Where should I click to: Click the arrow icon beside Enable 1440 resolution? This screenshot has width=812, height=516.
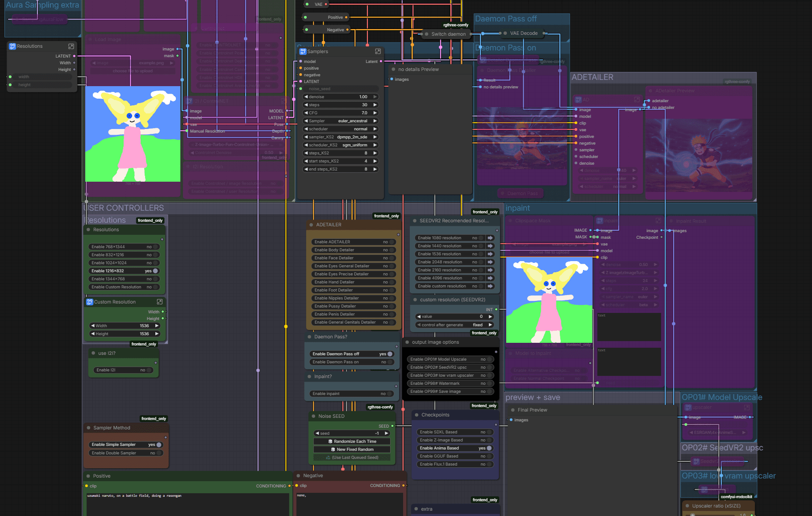(x=490, y=246)
